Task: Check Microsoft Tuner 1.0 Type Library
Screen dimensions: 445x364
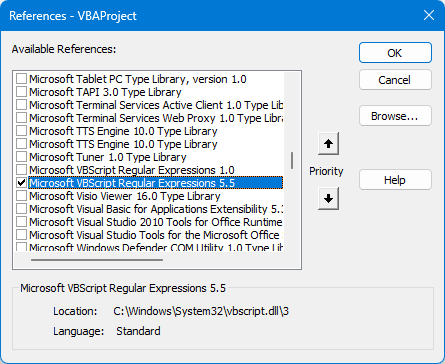Action: pos(22,157)
